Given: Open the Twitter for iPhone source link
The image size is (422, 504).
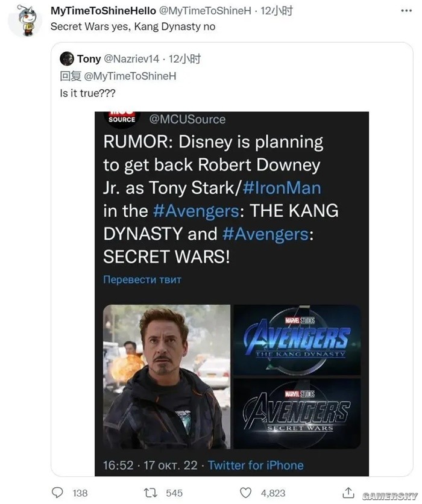Looking at the screenshot, I should (256, 465).
